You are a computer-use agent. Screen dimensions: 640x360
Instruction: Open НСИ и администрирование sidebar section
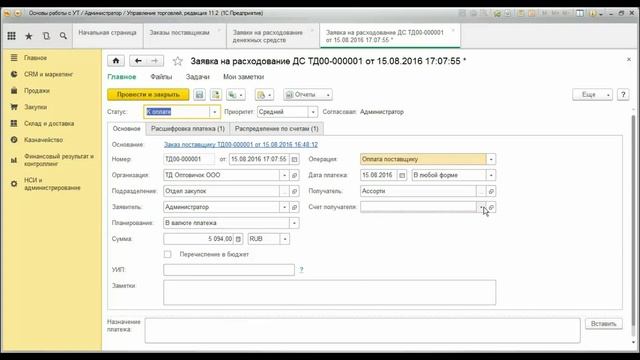coord(52,184)
